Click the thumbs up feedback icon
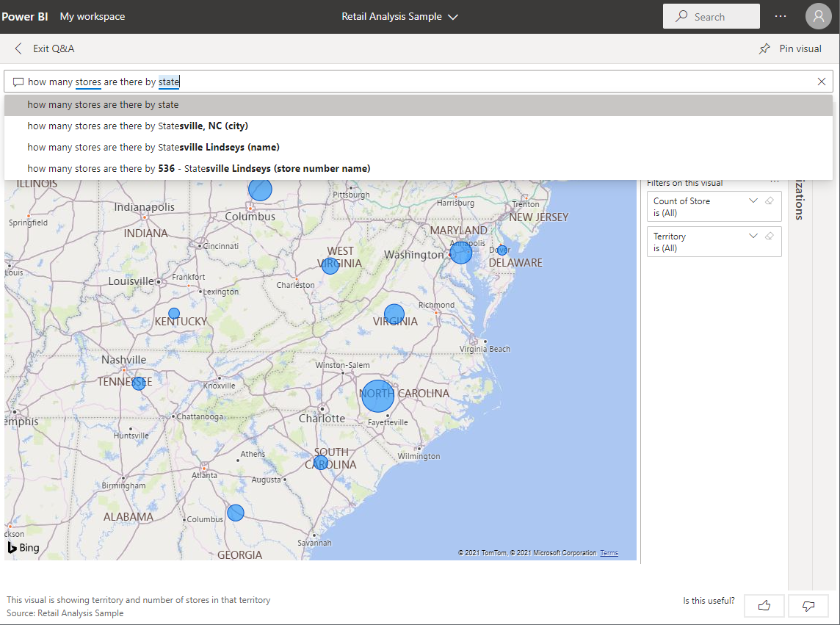 [x=764, y=606]
